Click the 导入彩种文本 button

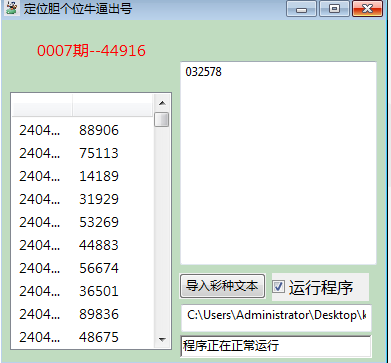click(222, 286)
